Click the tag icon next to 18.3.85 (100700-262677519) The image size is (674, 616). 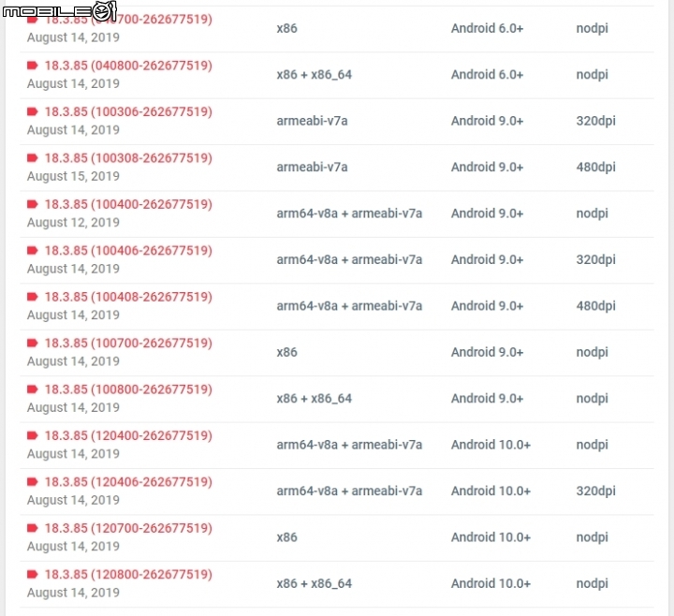(x=32, y=343)
